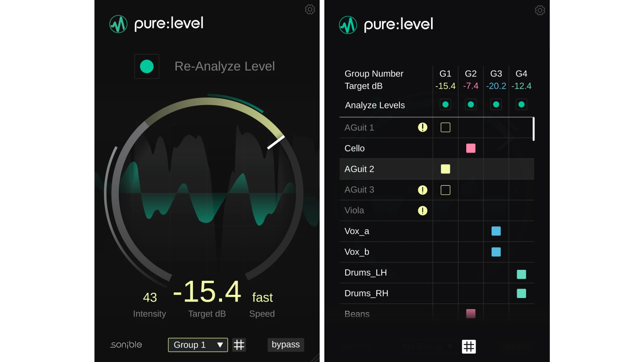The image size is (644, 362).
Task: Open the Group 1 dropdown
Action: tap(198, 345)
